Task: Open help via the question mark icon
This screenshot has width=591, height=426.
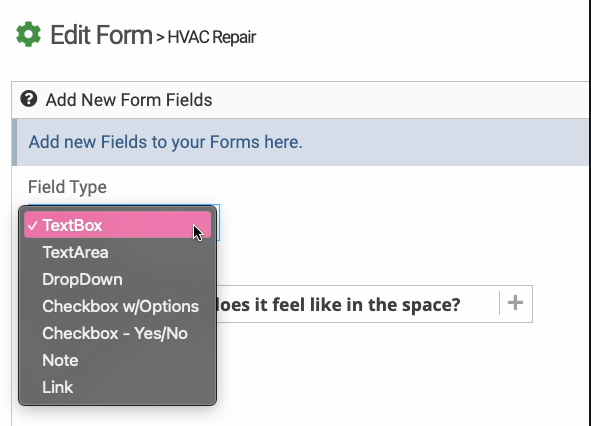Action: pos(29,99)
